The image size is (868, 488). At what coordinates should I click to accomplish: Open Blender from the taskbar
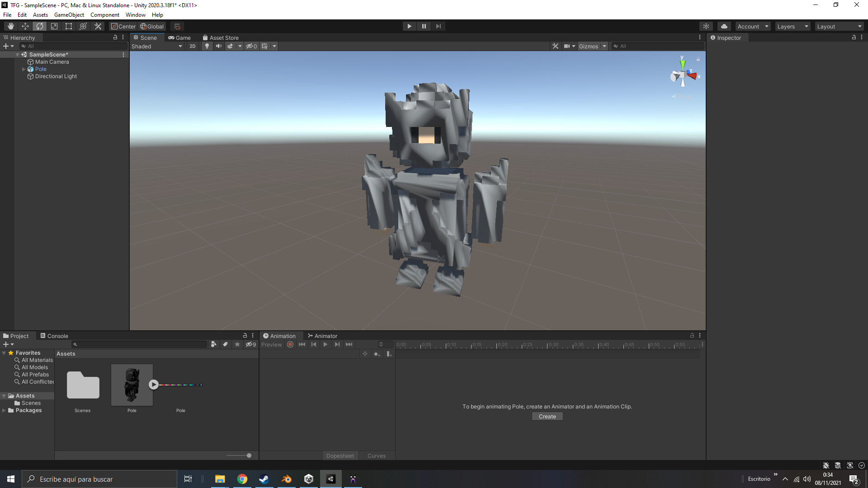click(286, 479)
